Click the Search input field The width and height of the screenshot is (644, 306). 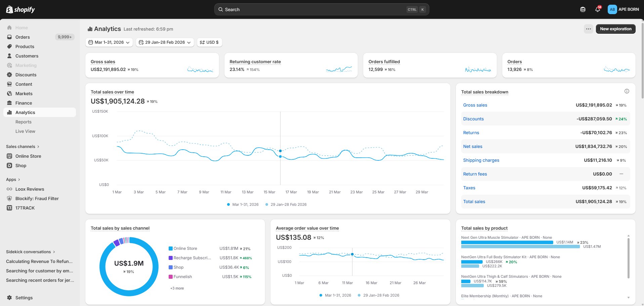pos(321,9)
